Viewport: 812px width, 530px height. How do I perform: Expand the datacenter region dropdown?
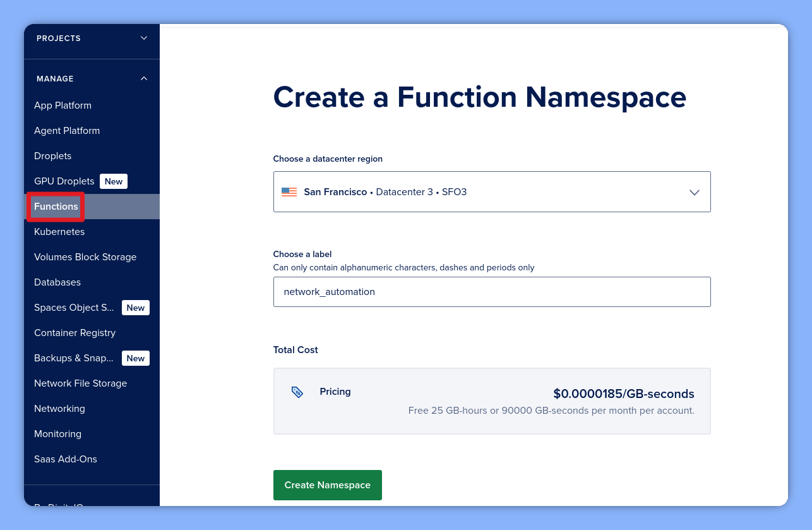click(694, 191)
